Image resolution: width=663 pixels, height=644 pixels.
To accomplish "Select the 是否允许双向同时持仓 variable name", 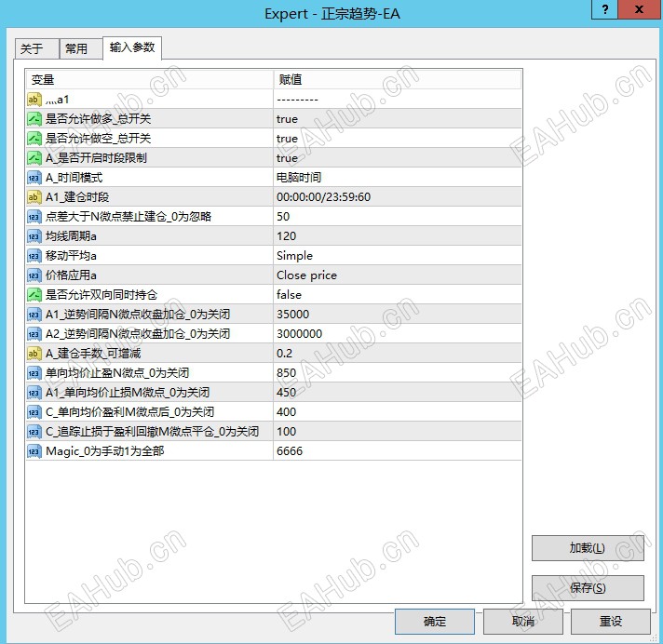I will coord(101,294).
